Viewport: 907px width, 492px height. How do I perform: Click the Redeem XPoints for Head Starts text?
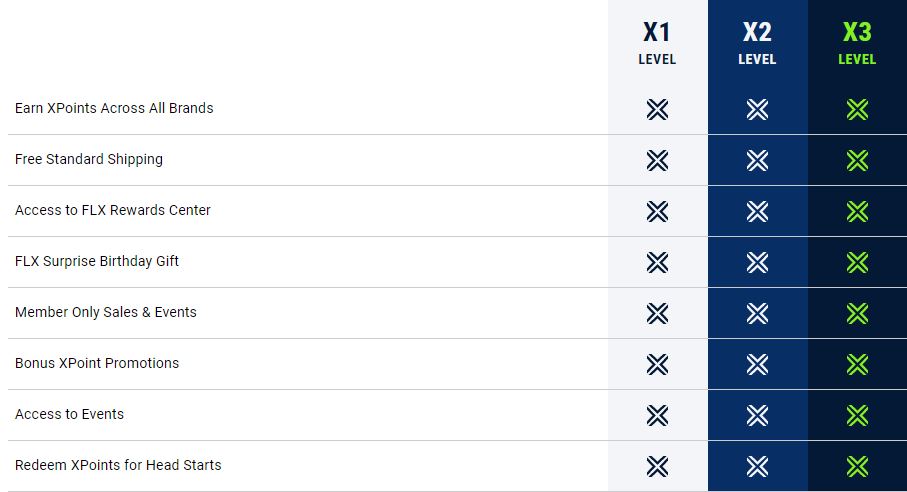tap(118, 465)
